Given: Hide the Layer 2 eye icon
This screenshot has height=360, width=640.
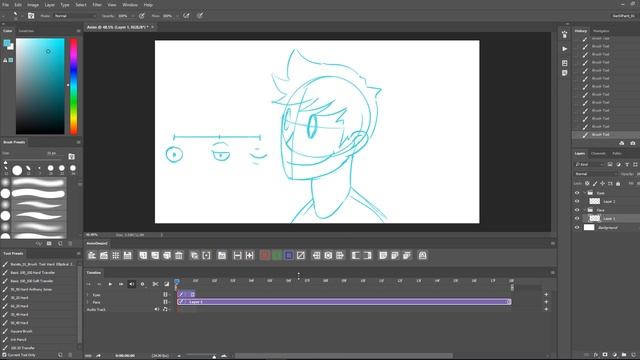Looking at the screenshot, I should [x=577, y=201].
